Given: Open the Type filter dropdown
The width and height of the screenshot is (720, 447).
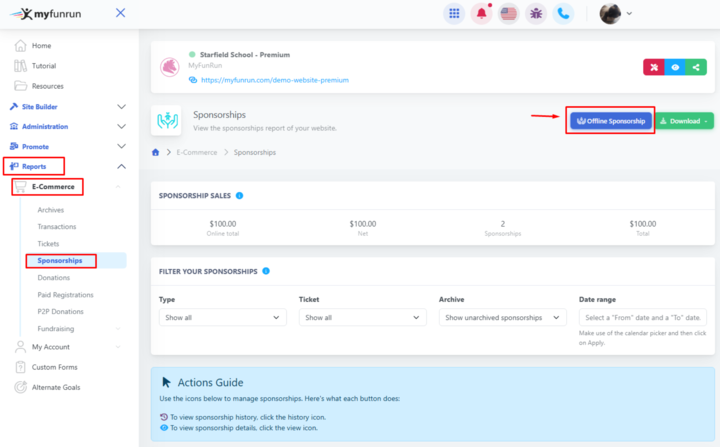Looking at the screenshot, I should point(222,317).
